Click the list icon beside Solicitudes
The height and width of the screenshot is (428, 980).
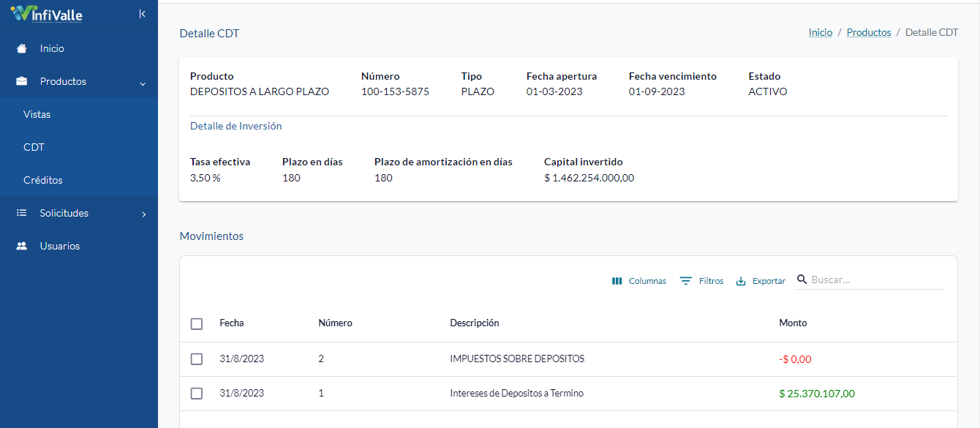tap(22, 213)
